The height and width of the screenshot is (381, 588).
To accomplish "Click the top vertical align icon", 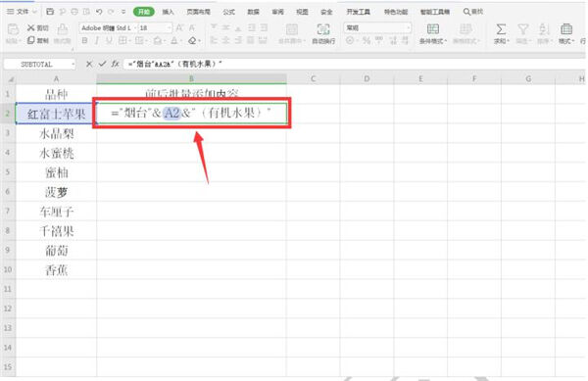I will [214, 27].
